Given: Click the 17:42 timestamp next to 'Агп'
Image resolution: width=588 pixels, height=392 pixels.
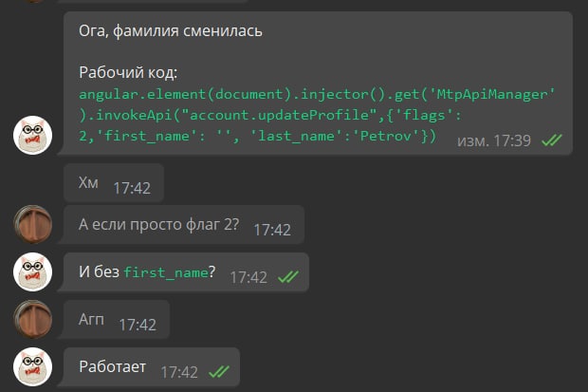Looking at the screenshot, I should click(x=138, y=325).
